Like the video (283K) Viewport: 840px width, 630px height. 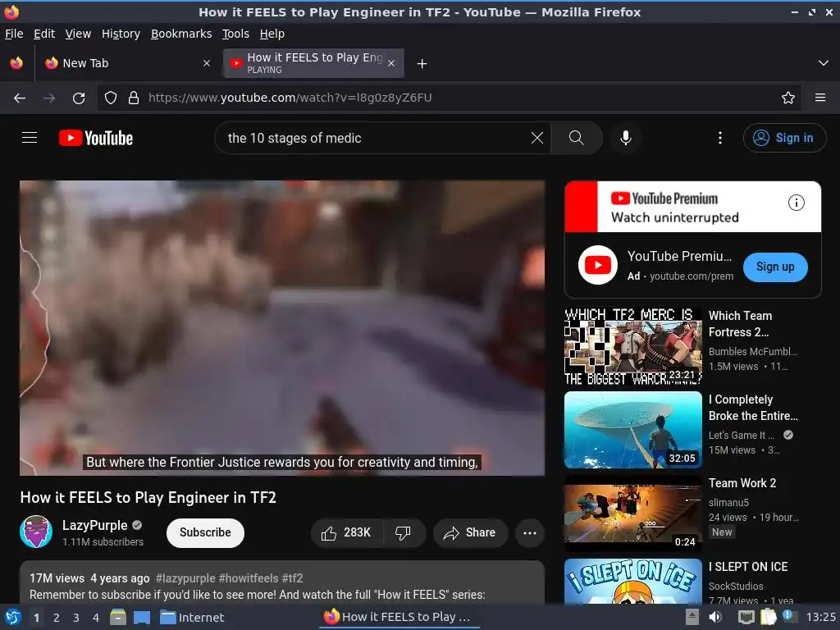tap(347, 532)
